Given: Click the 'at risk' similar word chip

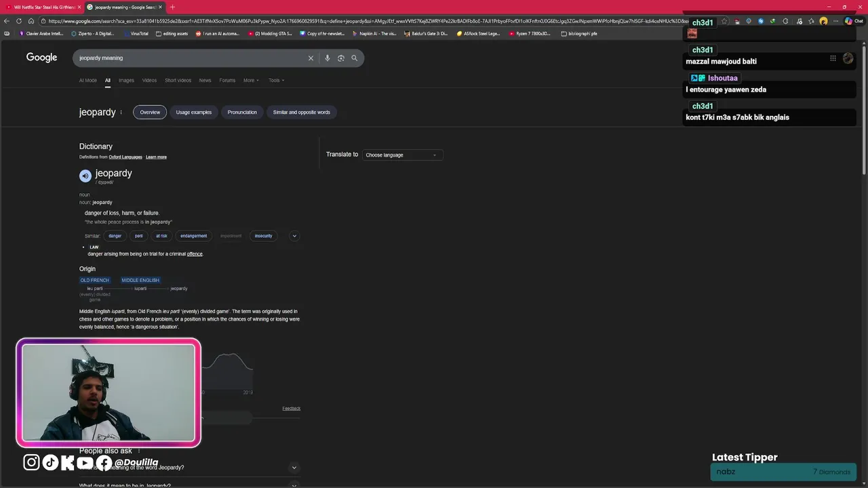Looking at the screenshot, I should click(161, 236).
